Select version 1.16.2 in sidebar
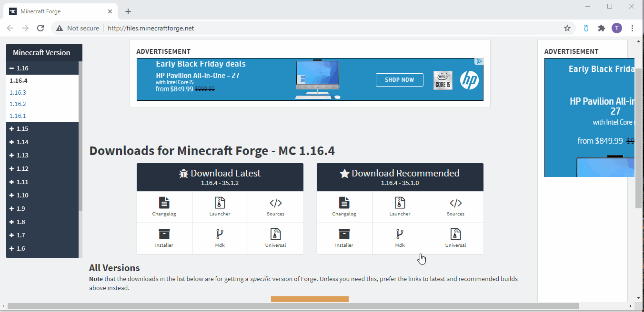The width and height of the screenshot is (644, 312). (18, 104)
